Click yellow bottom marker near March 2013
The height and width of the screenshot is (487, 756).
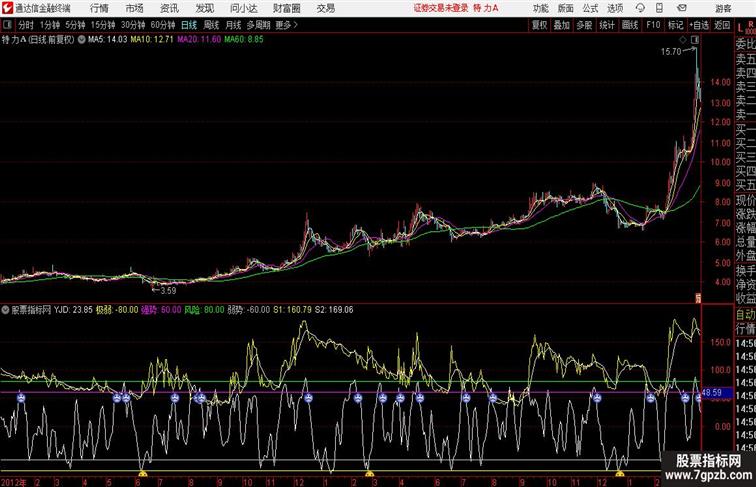click(369, 474)
